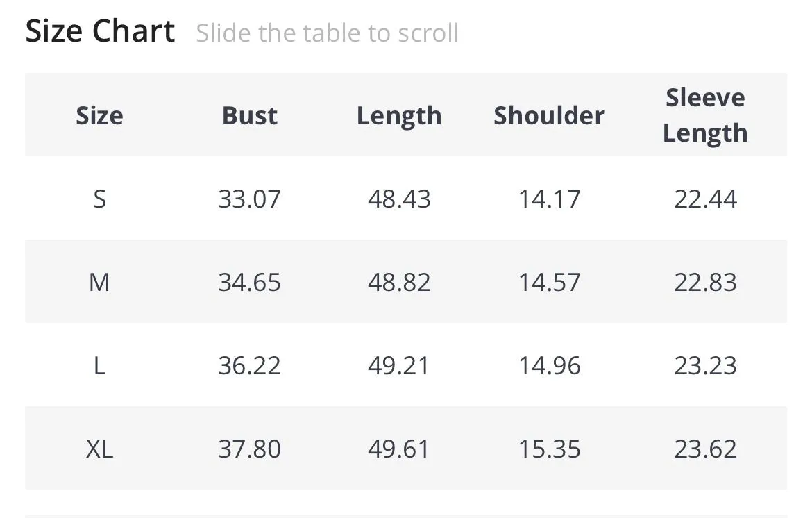The height and width of the screenshot is (518, 812).
Task: Click length value 49.21 in L row
Action: tap(399, 366)
